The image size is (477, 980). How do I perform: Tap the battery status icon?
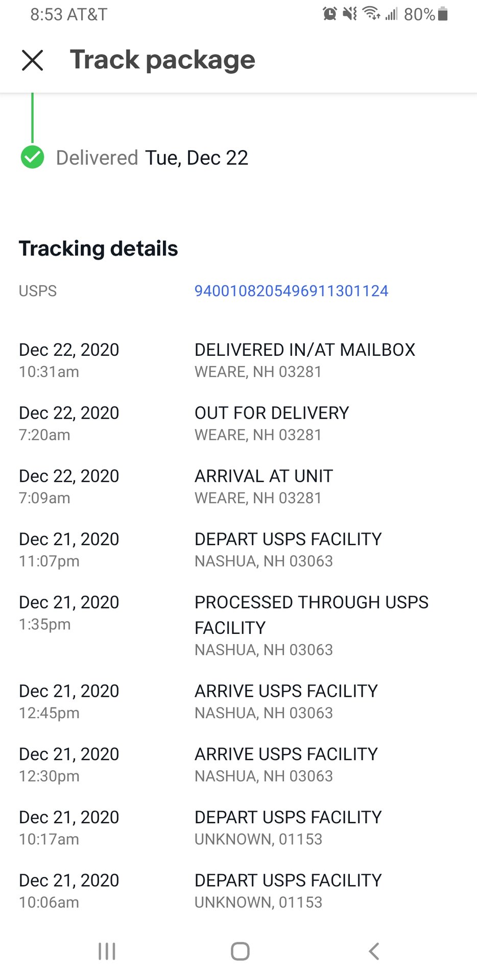[443, 14]
